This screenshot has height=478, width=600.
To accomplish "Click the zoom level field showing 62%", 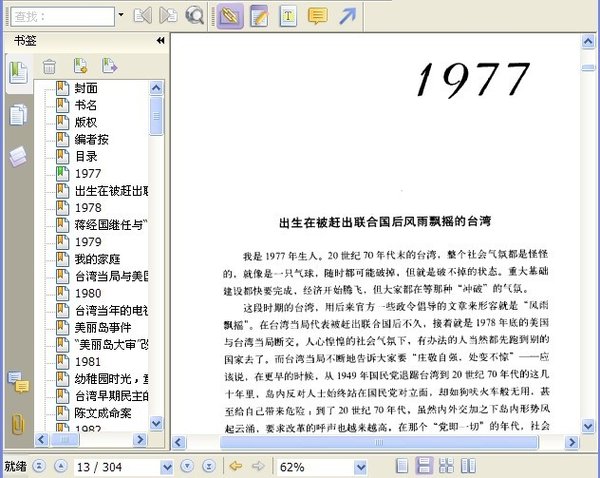I will 315,467.
